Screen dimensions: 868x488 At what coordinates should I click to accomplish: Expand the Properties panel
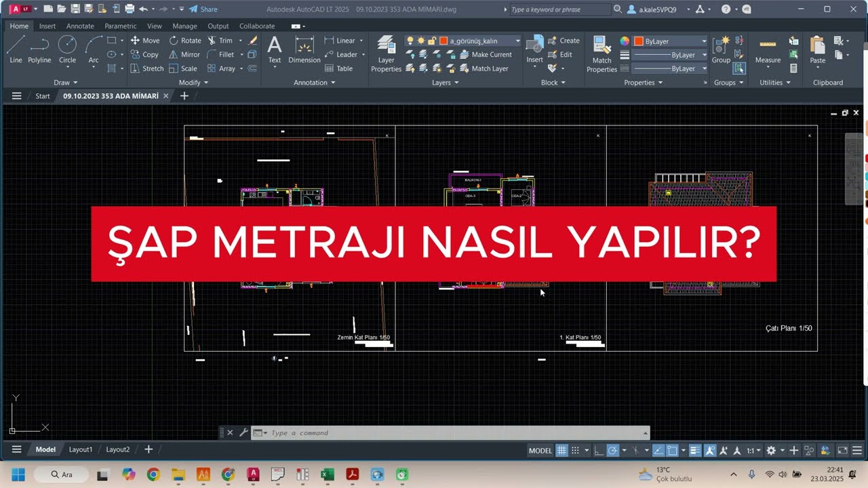tap(644, 83)
